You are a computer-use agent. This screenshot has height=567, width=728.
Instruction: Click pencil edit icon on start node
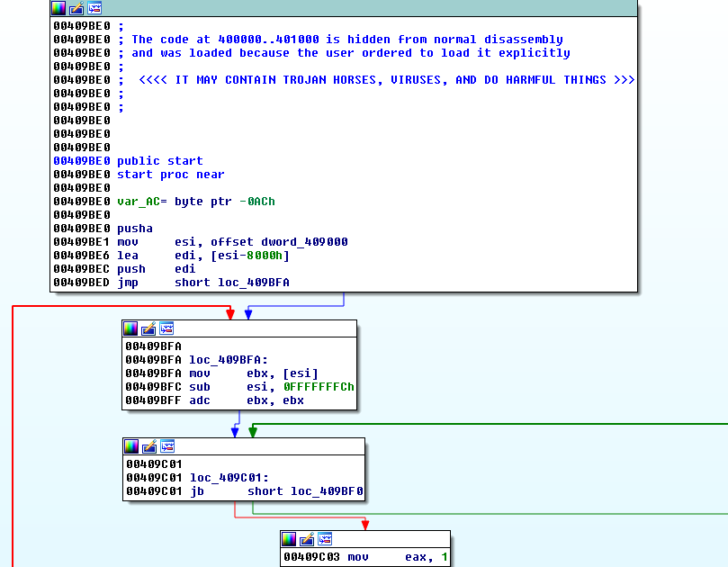(x=76, y=8)
